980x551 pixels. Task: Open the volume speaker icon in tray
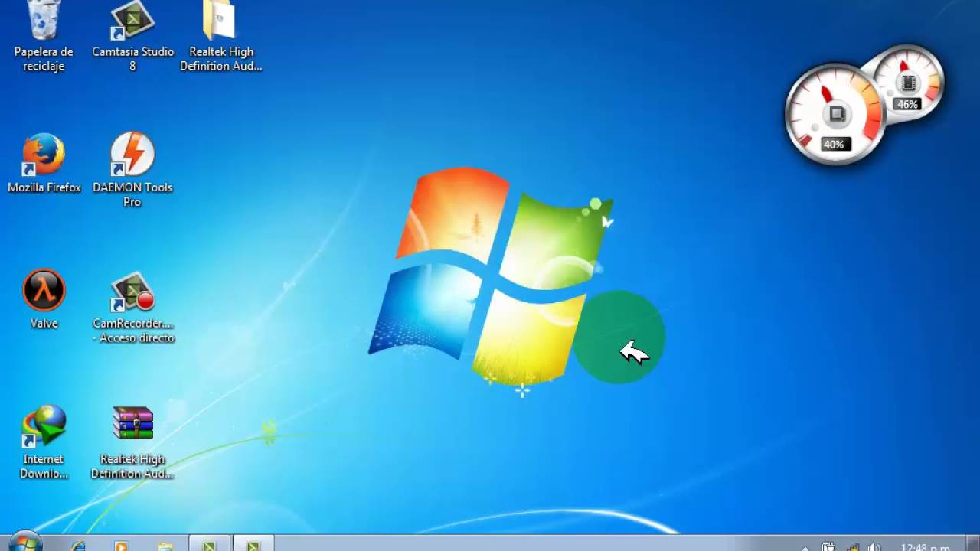tap(874, 546)
